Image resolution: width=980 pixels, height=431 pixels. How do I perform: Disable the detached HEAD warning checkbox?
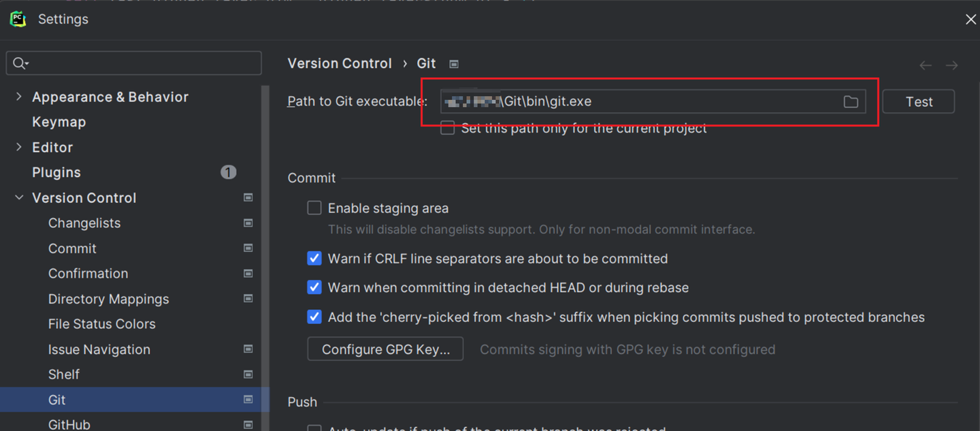[x=314, y=287]
